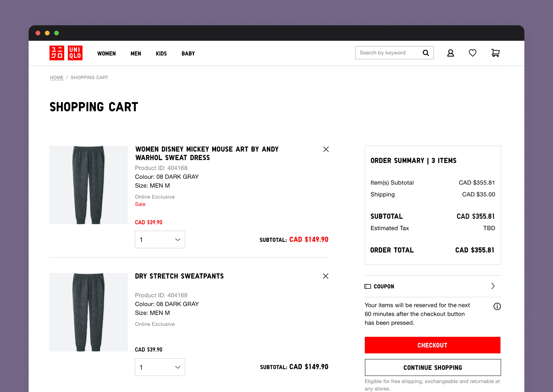Open the account profile icon
The height and width of the screenshot is (392, 553).
tap(450, 53)
